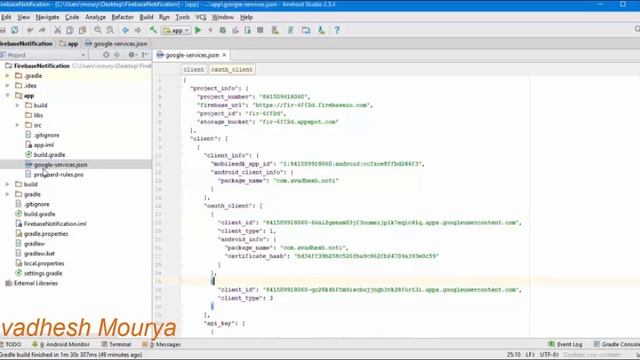
Task: Select google-services.json in project tree
Action: (60, 165)
